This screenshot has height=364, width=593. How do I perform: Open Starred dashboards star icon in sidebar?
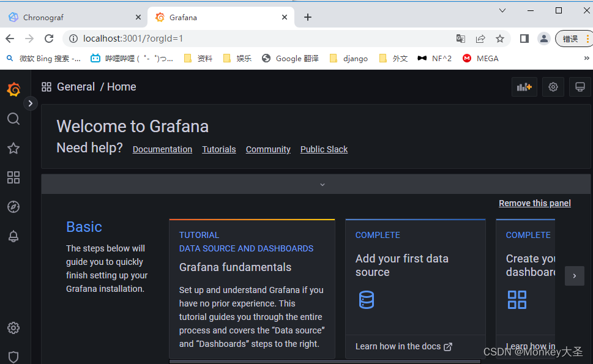(x=13, y=148)
